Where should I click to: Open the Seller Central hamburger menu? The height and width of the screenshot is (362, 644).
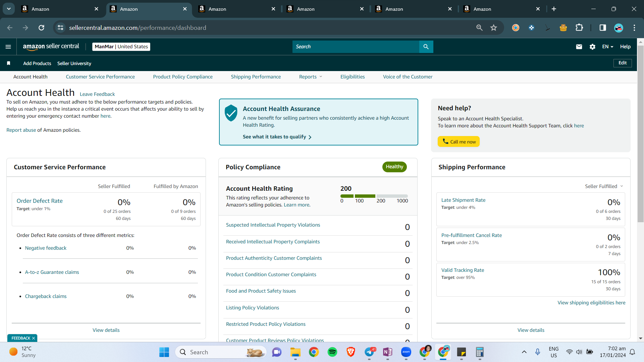8,47
